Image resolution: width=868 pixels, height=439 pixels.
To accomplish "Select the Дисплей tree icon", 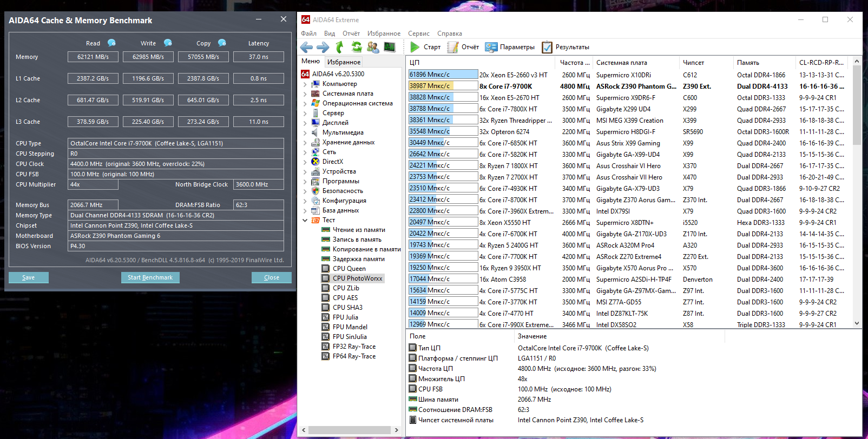I will coord(315,123).
